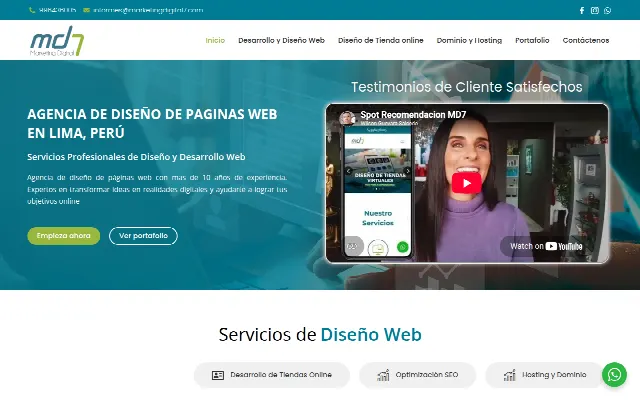Click the chart icon on Optimización SEO
Image resolution: width=640 pixels, height=400 pixels.
tap(383, 375)
